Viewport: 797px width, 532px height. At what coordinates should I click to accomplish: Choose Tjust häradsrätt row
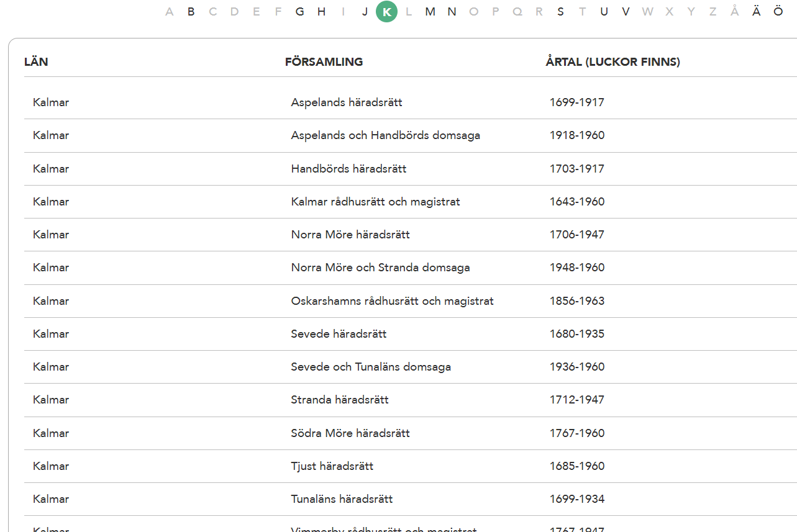410,466
